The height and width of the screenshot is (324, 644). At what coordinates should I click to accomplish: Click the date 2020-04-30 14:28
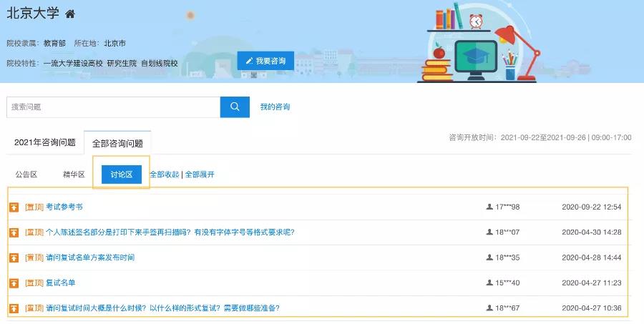click(592, 232)
